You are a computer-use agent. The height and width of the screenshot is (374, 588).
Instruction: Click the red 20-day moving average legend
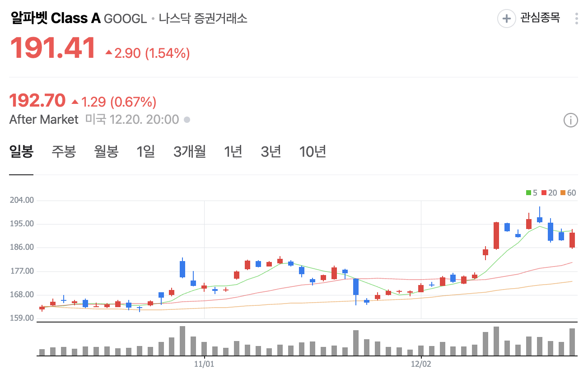[549, 193]
